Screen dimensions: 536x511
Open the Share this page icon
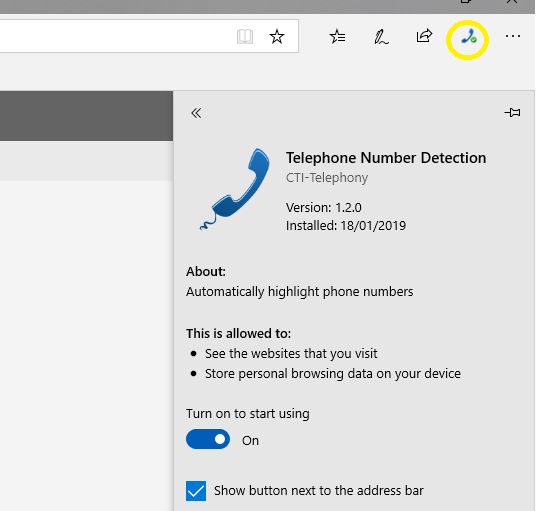coord(424,36)
